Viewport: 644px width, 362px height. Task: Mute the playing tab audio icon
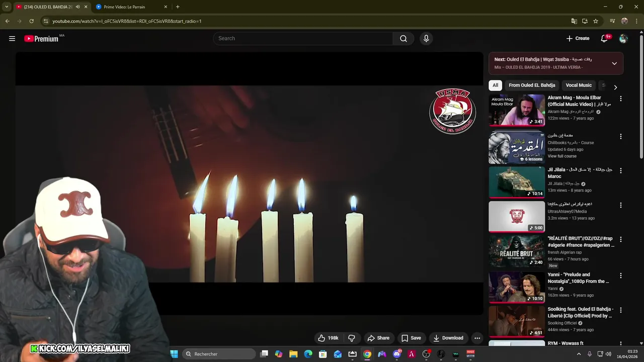tap(77, 7)
